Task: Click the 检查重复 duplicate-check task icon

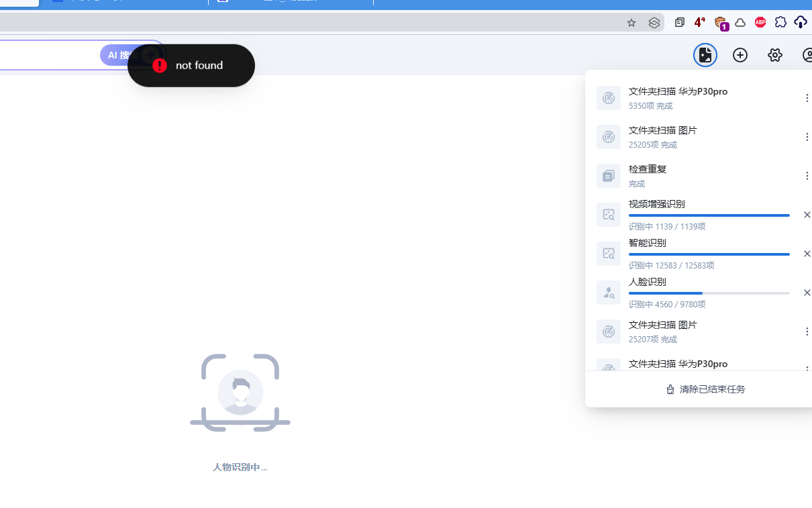Action: 609,176
